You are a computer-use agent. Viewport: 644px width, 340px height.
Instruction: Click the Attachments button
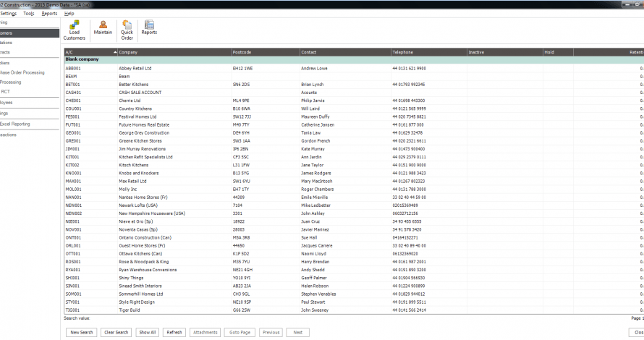[x=205, y=333]
